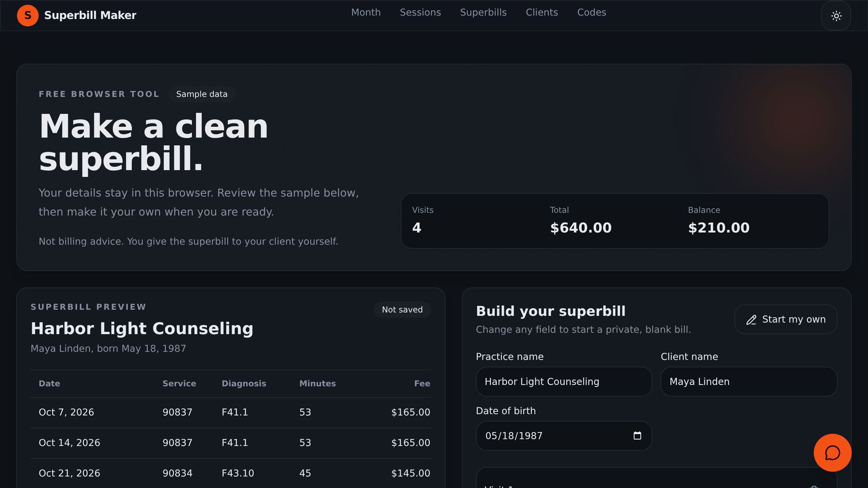Click the Not saved status badge

[x=402, y=310]
